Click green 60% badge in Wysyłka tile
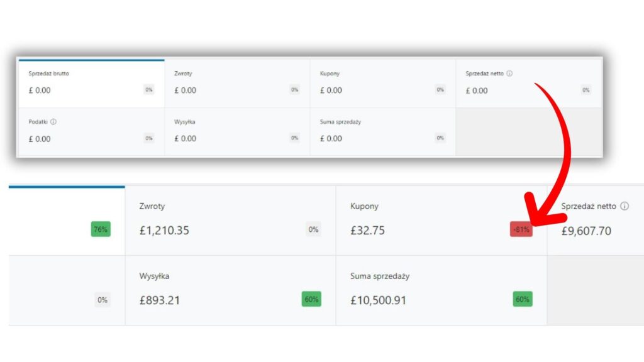Image resolution: width=644 pixels, height=362 pixels. point(311,300)
